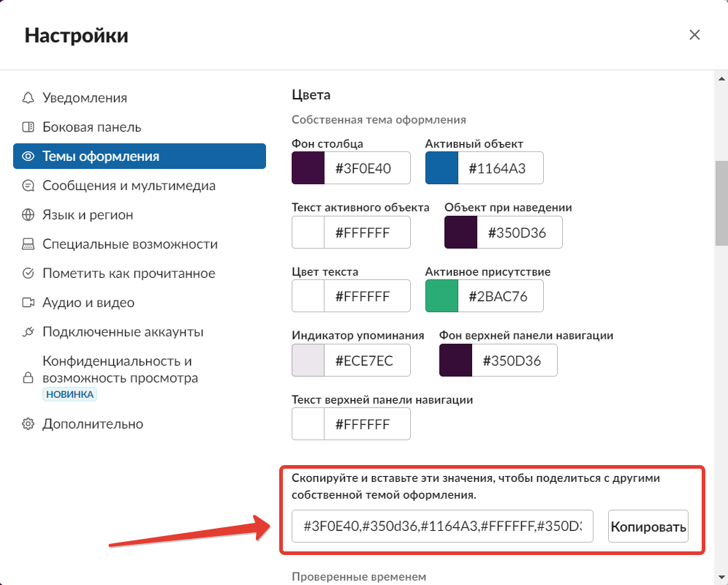Open Конфиденциальность и возможность просмотра section
Image resolution: width=728 pixels, height=585 pixels.
pyautogui.click(x=120, y=370)
